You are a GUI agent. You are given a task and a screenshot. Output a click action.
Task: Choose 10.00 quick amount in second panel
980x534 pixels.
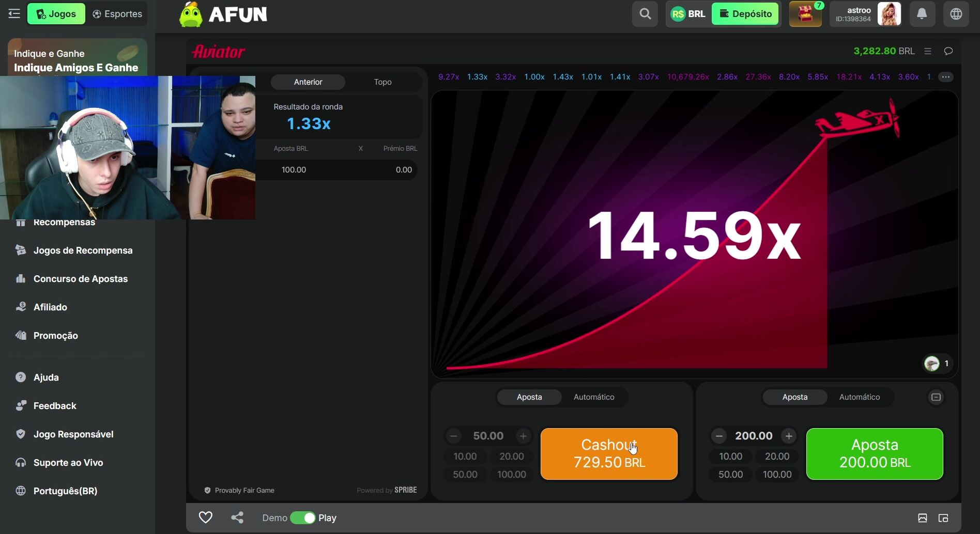(731, 457)
